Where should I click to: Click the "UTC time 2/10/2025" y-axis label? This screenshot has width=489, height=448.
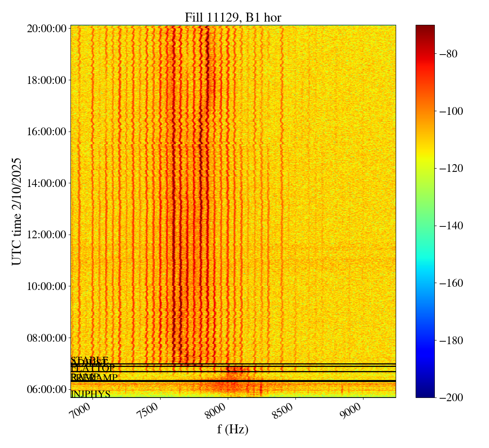(x=16, y=211)
